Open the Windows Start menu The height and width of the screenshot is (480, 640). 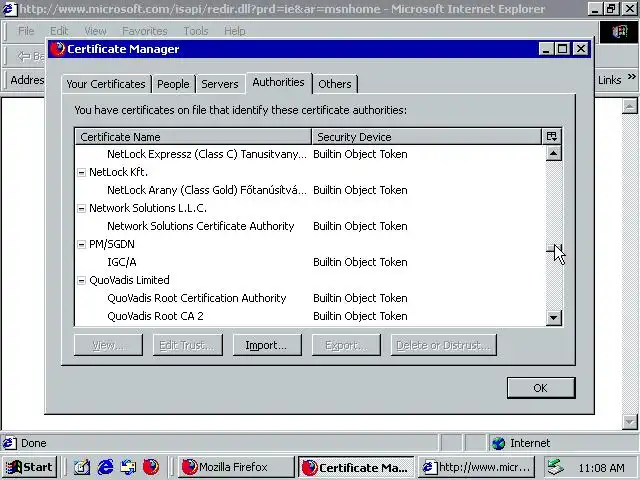[29, 467]
